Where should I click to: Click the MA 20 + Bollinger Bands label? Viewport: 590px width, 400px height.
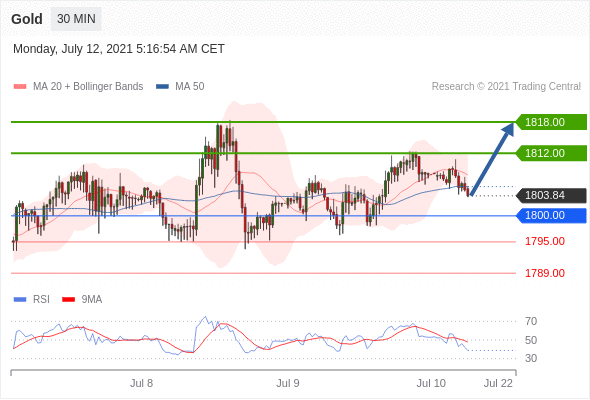coord(88,87)
